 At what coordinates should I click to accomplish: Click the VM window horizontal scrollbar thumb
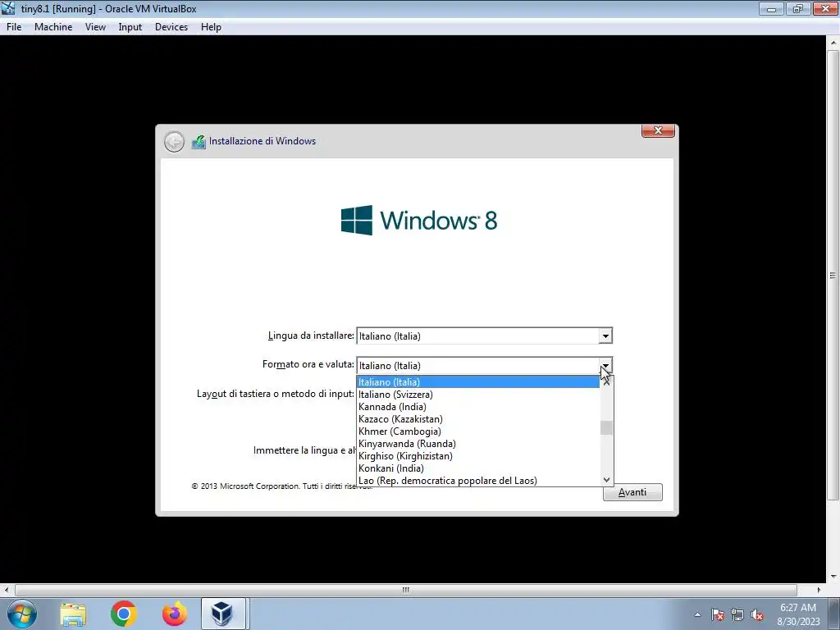tap(405, 590)
